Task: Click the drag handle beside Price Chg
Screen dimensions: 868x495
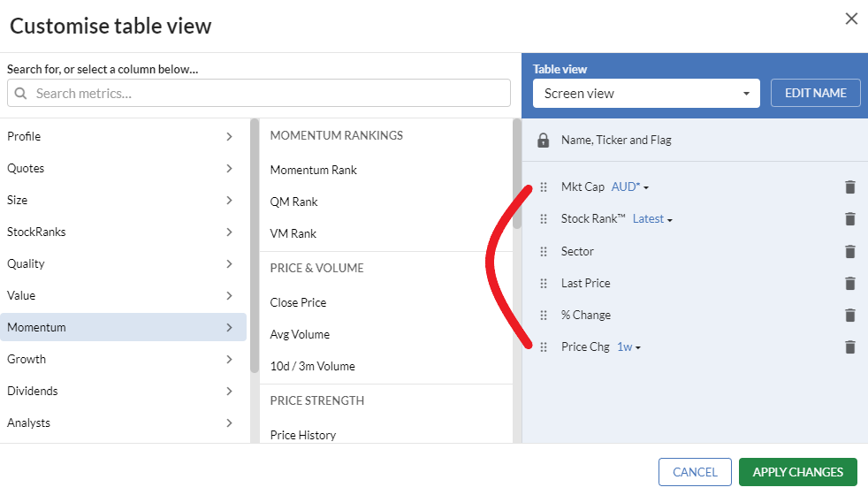Action: click(544, 347)
